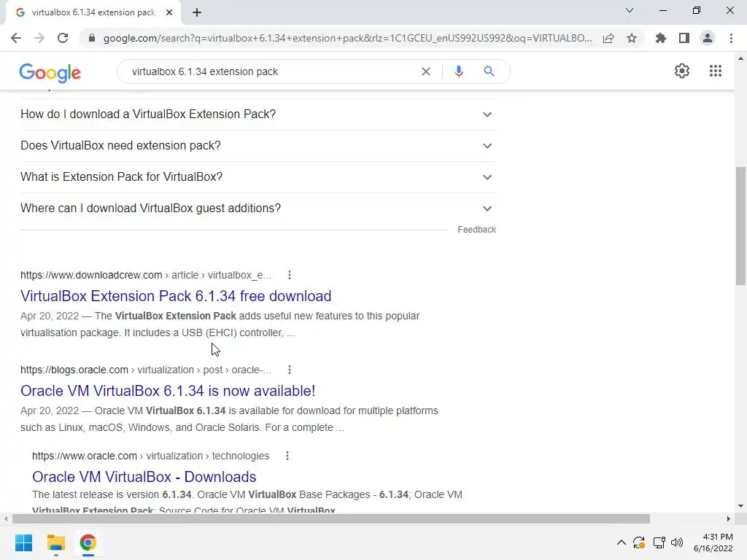The width and height of the screenshot is (747, 560).
Task: Open Google apps grid
Action: tap(716, 71)
